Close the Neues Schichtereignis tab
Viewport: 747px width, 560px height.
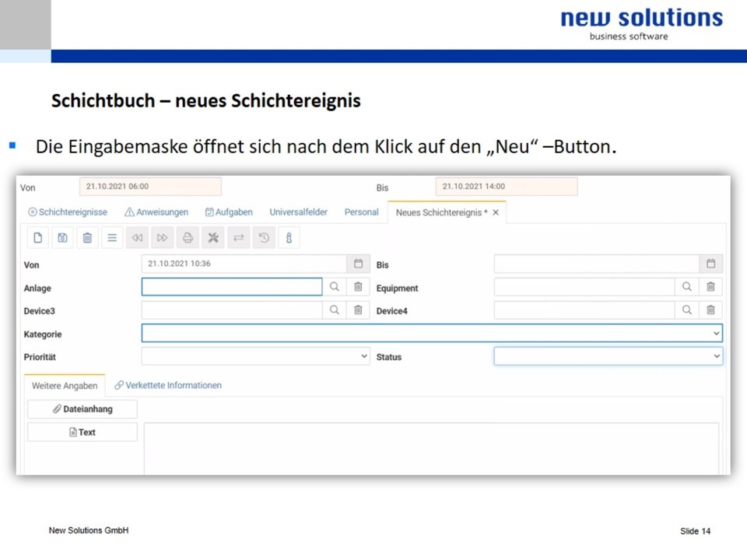point(496,212)
